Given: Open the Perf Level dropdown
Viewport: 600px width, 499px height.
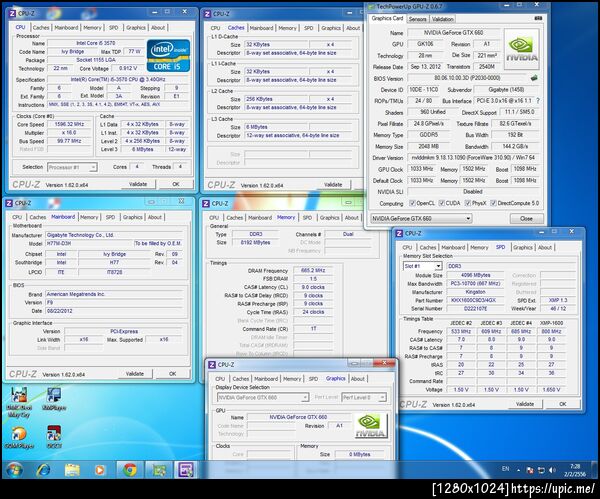Looking at the screenshot, I should click(x=364, y=398).
